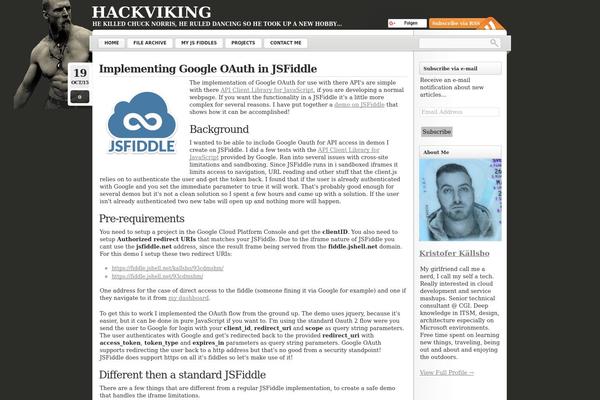
Task: Open API Client Library for JavaScript link in intro
Action: pos(267,90)
